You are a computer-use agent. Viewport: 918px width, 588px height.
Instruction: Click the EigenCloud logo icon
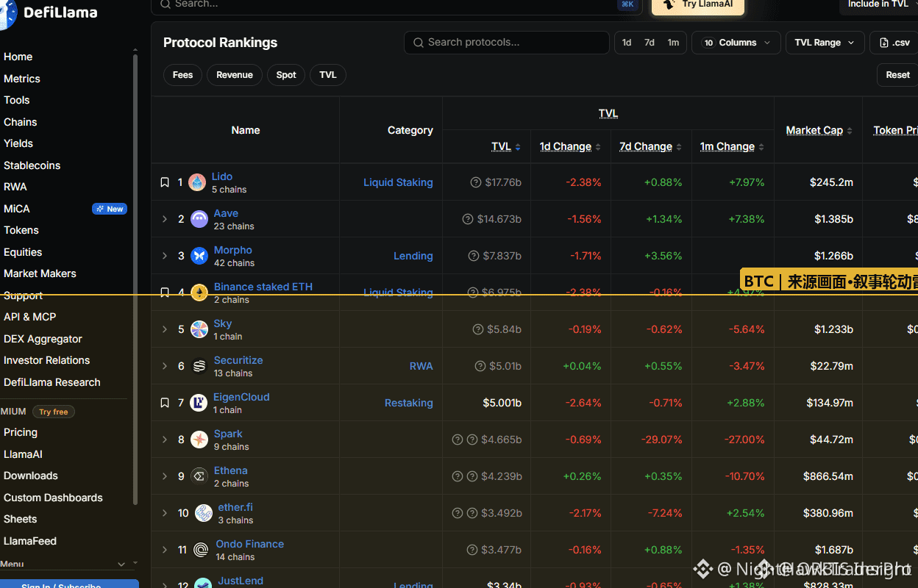(x=199, y=403)
